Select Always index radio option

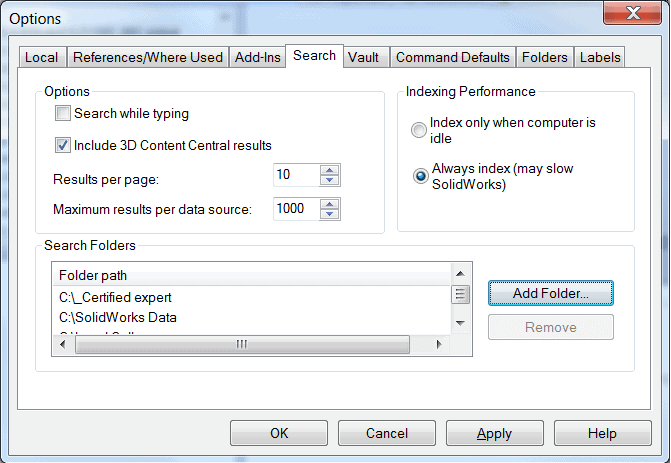419,176
